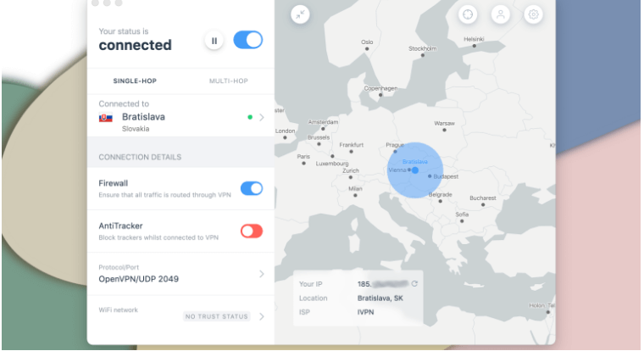The image size is (644, 351).
Task: Switch to the Single-Hop tab
Action: click(x=135, y=81)
